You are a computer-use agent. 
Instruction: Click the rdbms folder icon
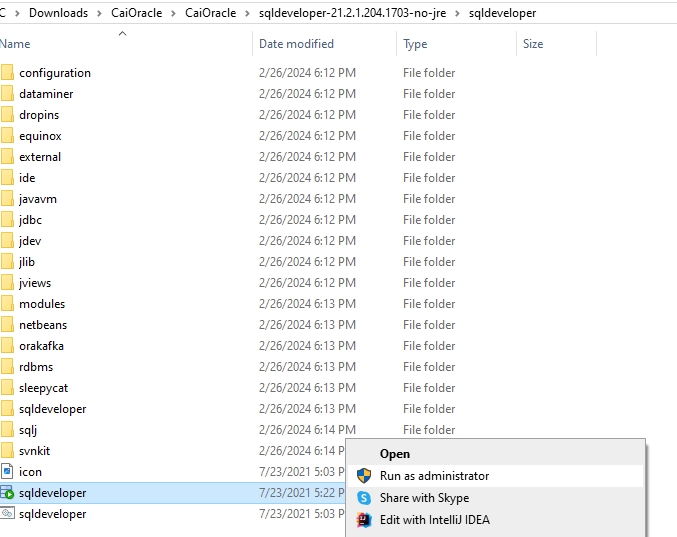tap(7, 366)
